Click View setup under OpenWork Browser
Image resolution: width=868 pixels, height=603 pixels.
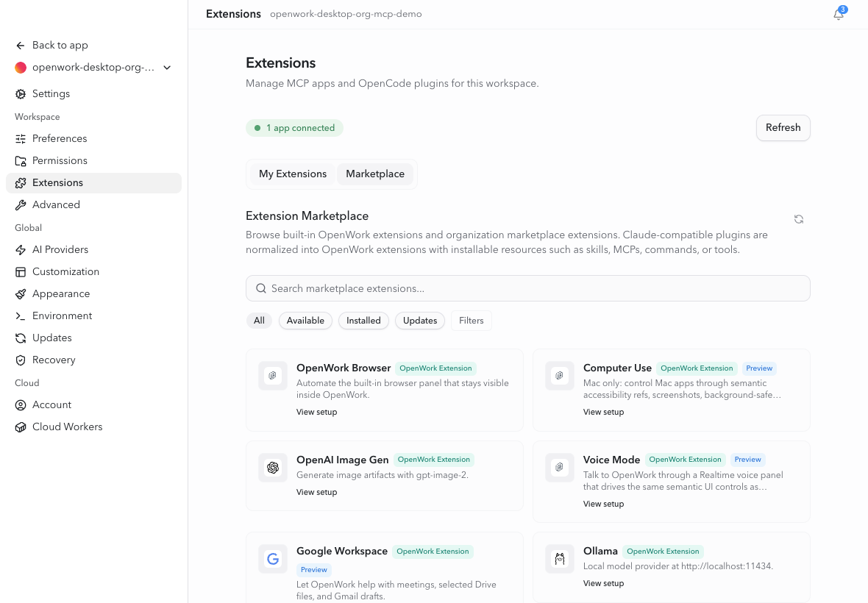coord(316,412)
